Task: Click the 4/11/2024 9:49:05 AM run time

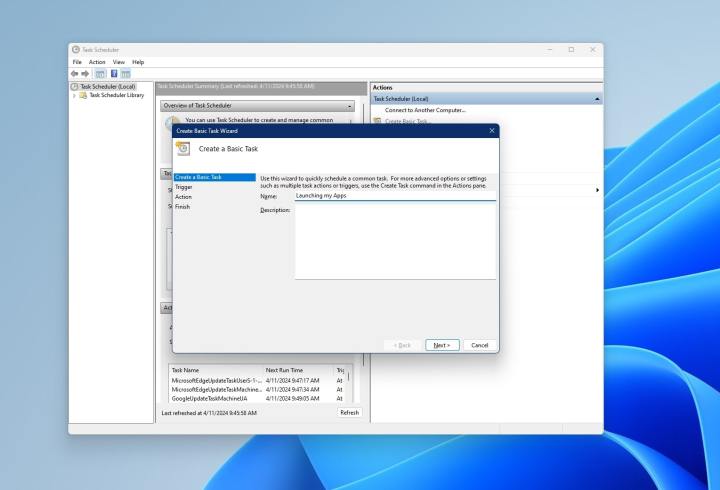Action: coord(292,399)
